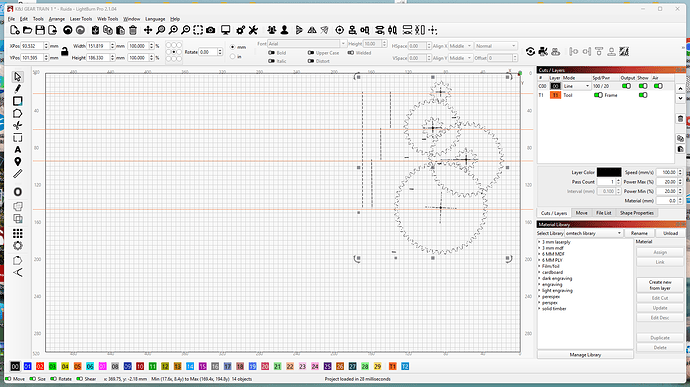Choose the Position Laser marker tool
Viewport: 690px width, 387px height.
coord(18,162)
